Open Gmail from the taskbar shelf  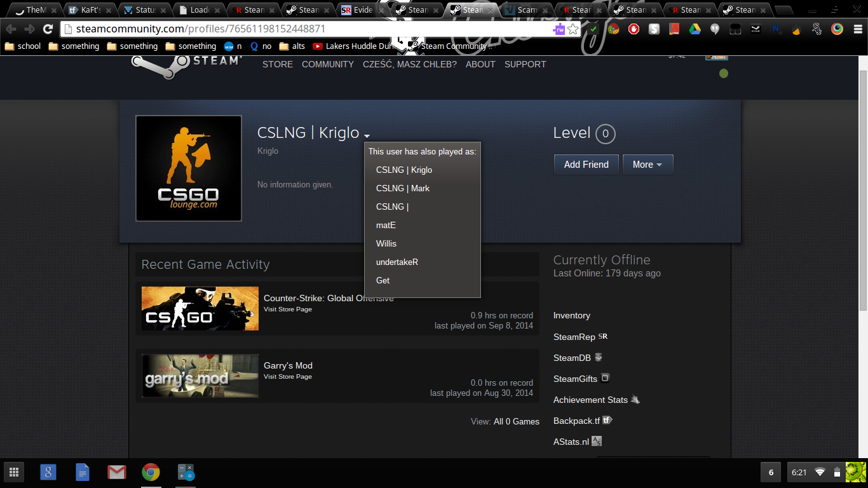pos(116,472)
